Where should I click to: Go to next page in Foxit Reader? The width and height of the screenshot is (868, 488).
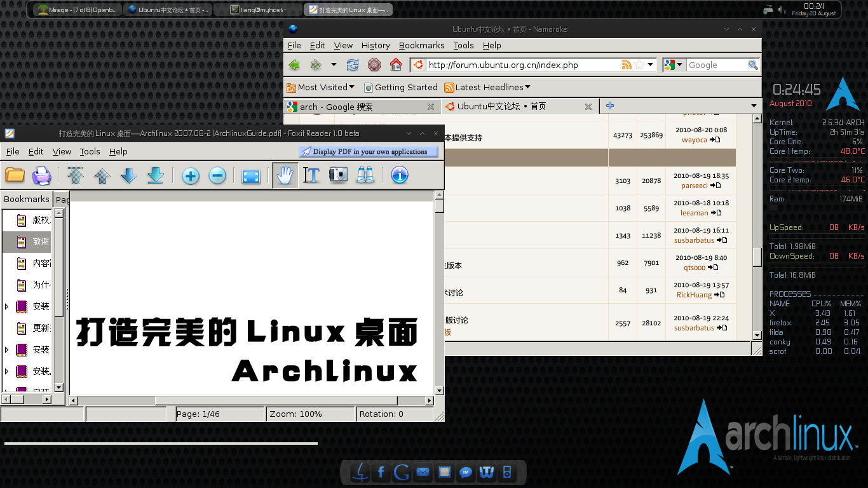(129, 175)
